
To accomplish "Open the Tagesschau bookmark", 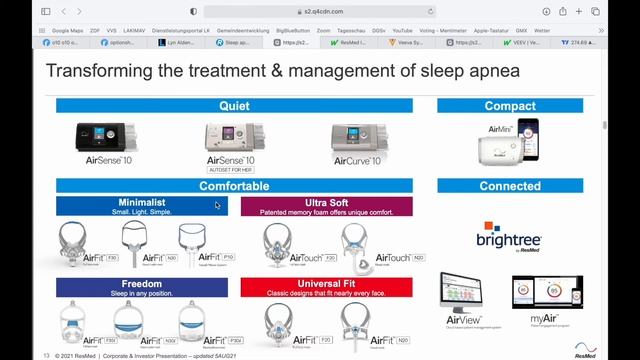I will tap(351, 31).
